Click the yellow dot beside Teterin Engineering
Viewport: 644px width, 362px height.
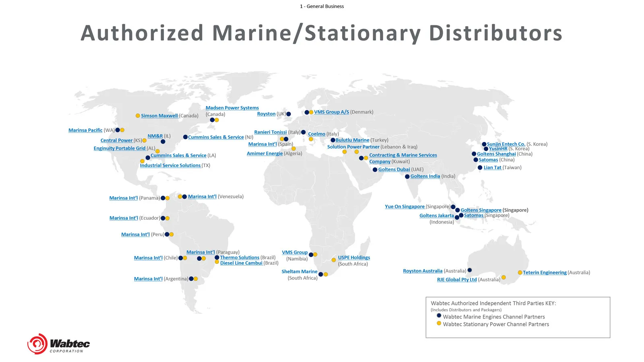520,273
